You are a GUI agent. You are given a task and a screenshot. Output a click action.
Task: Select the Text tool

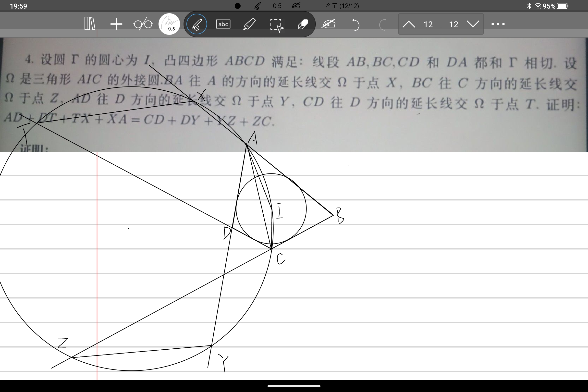click(223, 24)
